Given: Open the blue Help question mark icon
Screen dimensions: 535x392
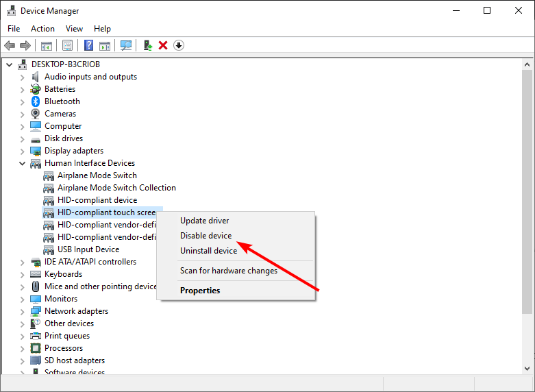Looking at the screenshot, I should pos(89,45).
